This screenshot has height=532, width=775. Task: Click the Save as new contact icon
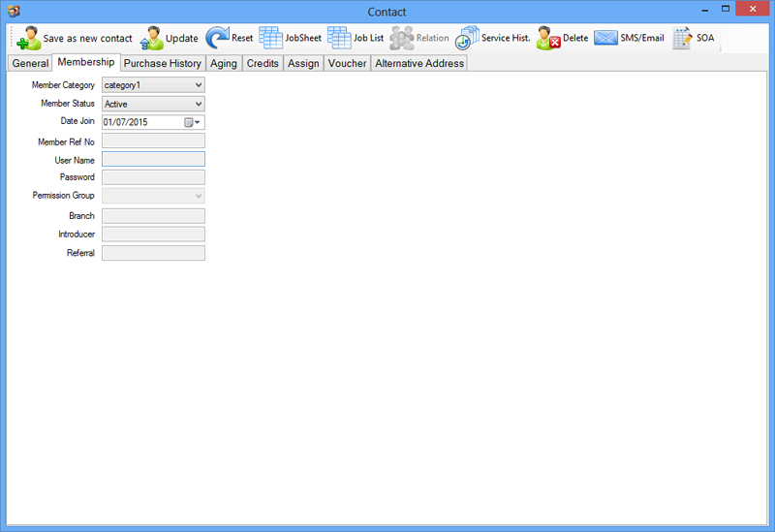click(x=29, y=38)
